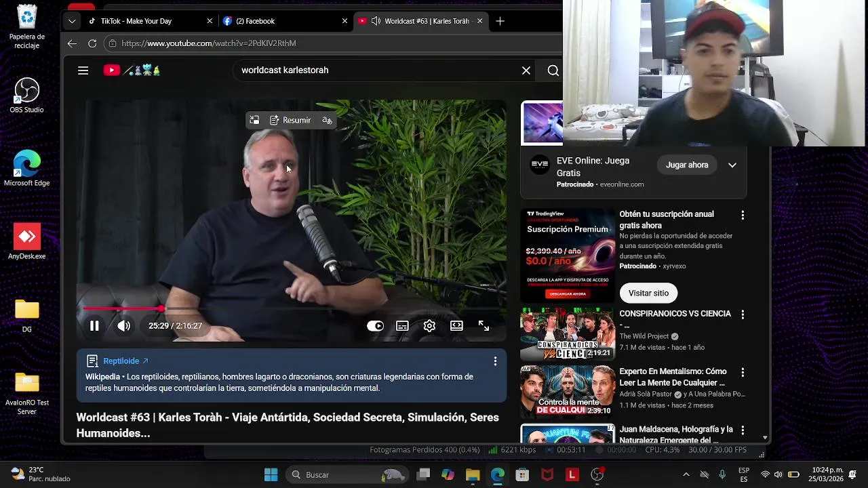
Task: Select the Microsoft Edge desktop shortcut
Action: click(x=27, y=169)
